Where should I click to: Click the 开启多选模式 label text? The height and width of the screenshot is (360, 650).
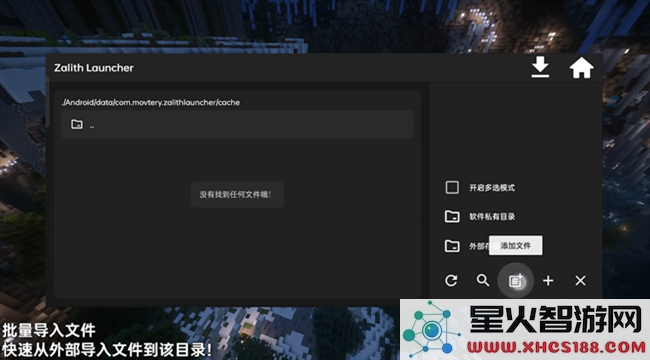[x=492, y=188]
